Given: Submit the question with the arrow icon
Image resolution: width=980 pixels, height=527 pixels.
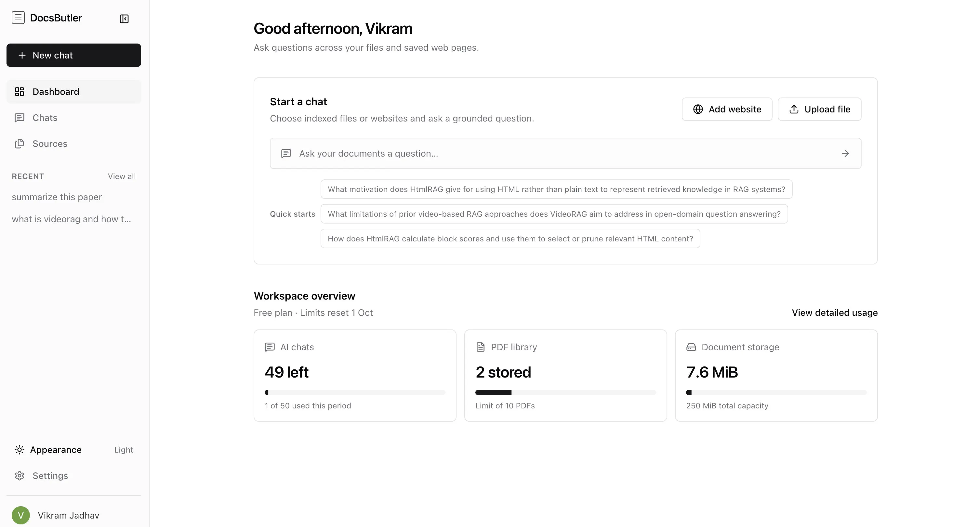Looking at the screenshot, I should tap(845, 153).
